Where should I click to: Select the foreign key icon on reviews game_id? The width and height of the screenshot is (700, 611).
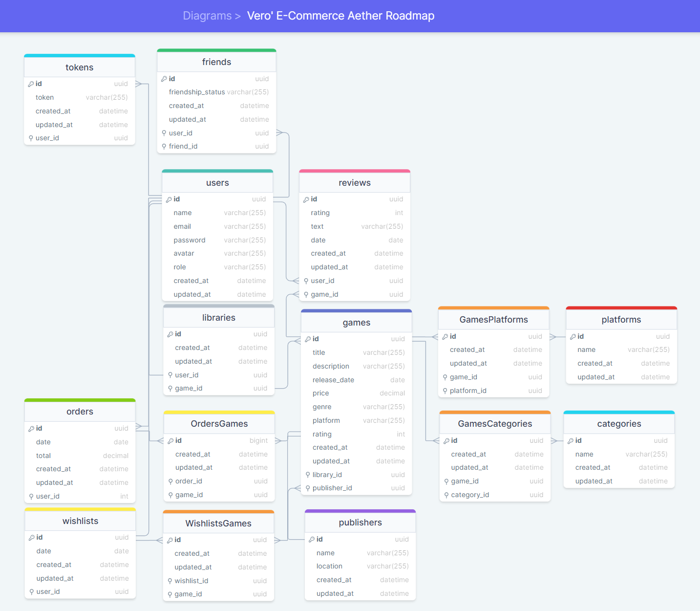[305, 294]
